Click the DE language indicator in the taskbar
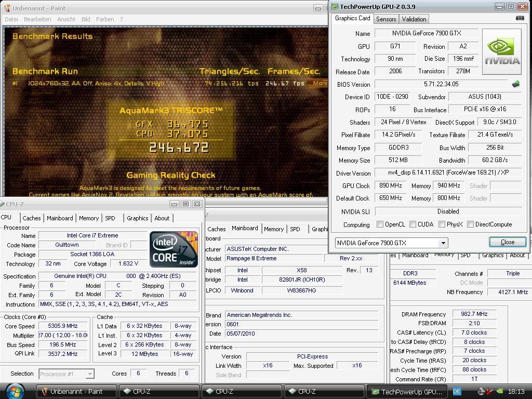Screen dimensions: 532x399 457,392
